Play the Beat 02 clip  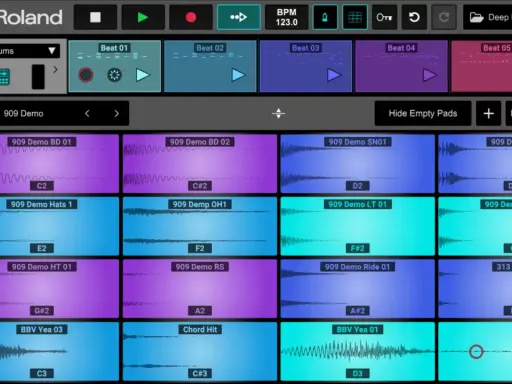point(238,75)
